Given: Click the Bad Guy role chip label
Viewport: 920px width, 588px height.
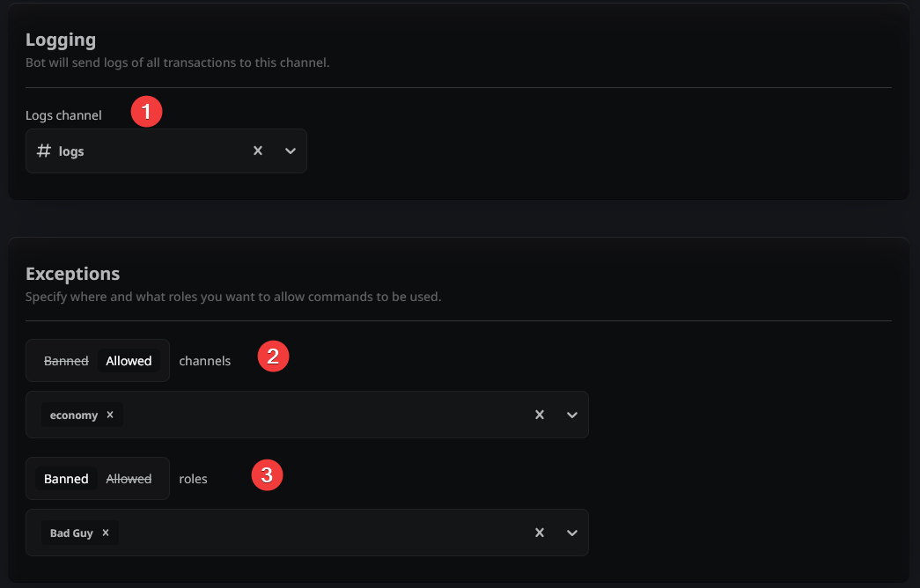Looking at the screenshot, I should coord(71,533).
